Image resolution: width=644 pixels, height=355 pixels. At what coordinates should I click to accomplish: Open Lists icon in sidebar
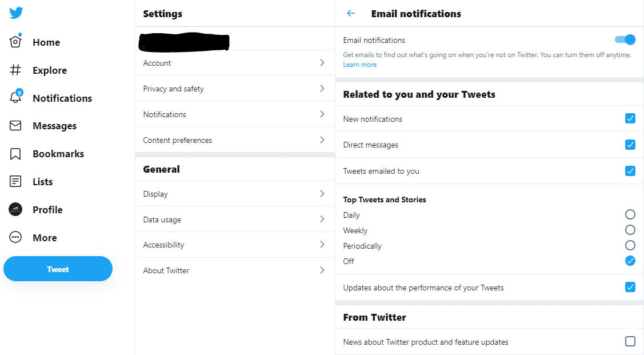tap(15, 182)
